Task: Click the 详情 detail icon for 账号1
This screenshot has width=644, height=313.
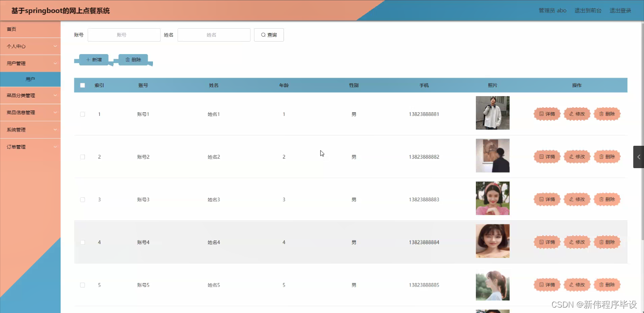Action: tap(541, 114)
